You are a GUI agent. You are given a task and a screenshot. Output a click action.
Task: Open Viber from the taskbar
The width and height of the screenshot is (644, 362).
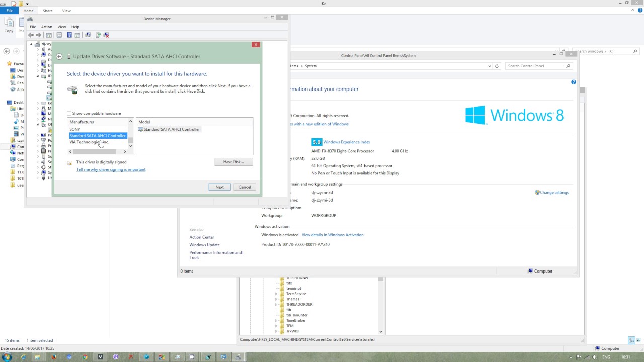tap(116, 357)
